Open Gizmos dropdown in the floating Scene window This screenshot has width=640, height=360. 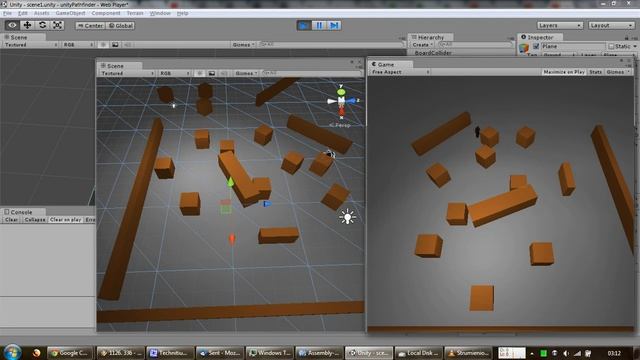pyautogui.click(x=246, y=73)
